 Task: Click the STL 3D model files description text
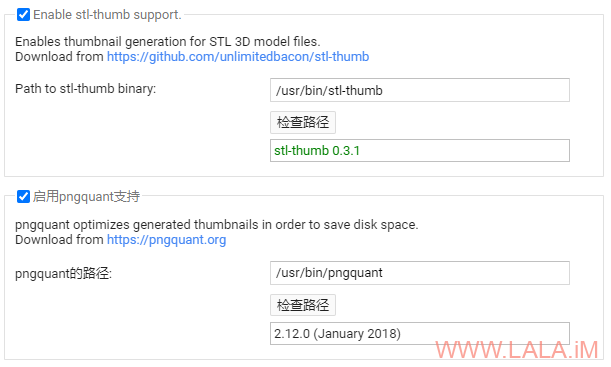click(x=168, y=41)
